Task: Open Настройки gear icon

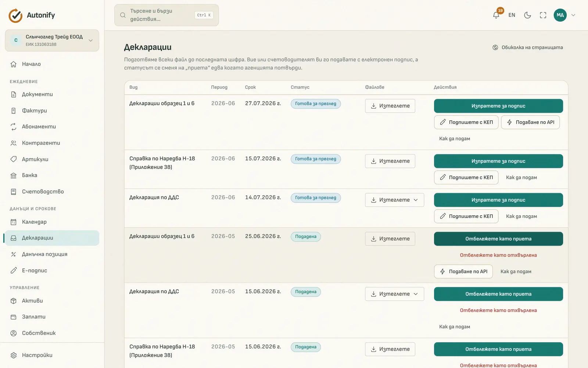Action: pos(14,355)
